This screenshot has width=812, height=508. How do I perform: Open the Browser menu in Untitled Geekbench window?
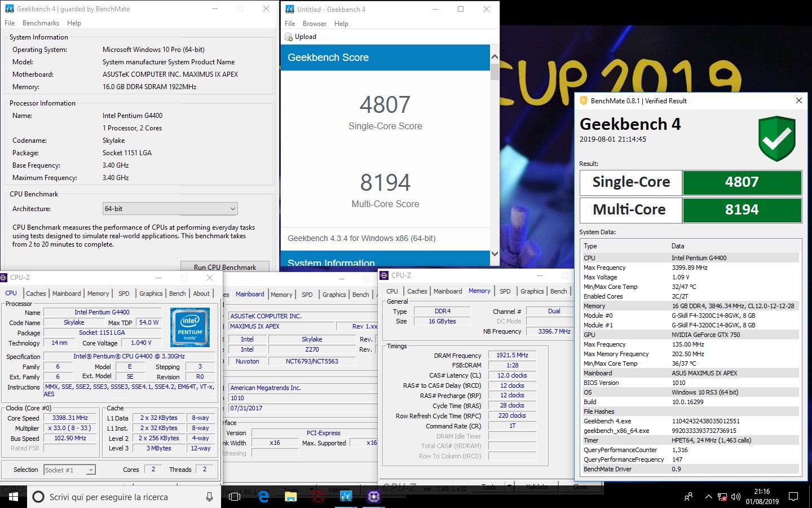(x=315, y=24)
